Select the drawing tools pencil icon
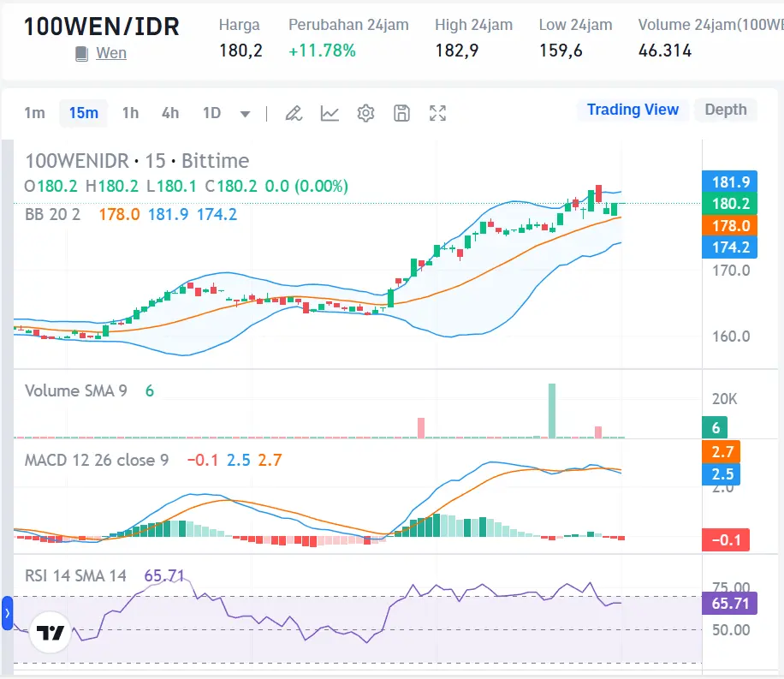This screenshot has height=679, width=784. [x=294, y=112]
